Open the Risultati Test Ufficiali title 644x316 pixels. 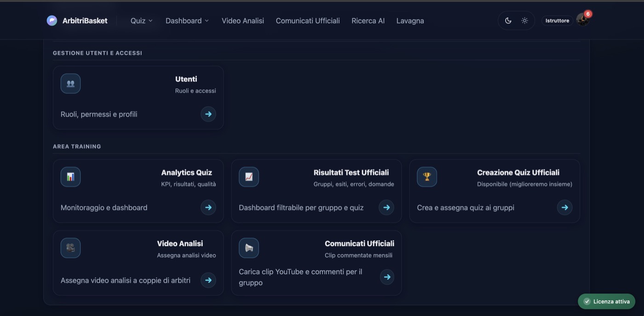tap(351, 173)
